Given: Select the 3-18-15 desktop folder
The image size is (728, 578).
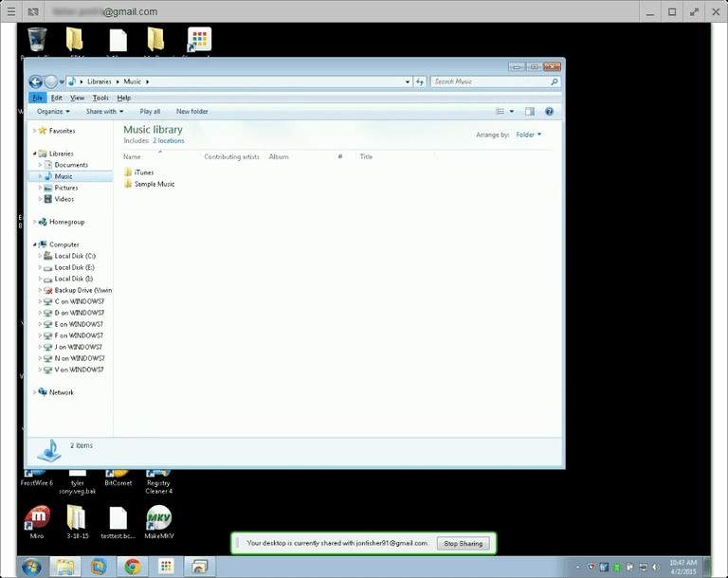Looking at the screenshot, I should 77,522.
